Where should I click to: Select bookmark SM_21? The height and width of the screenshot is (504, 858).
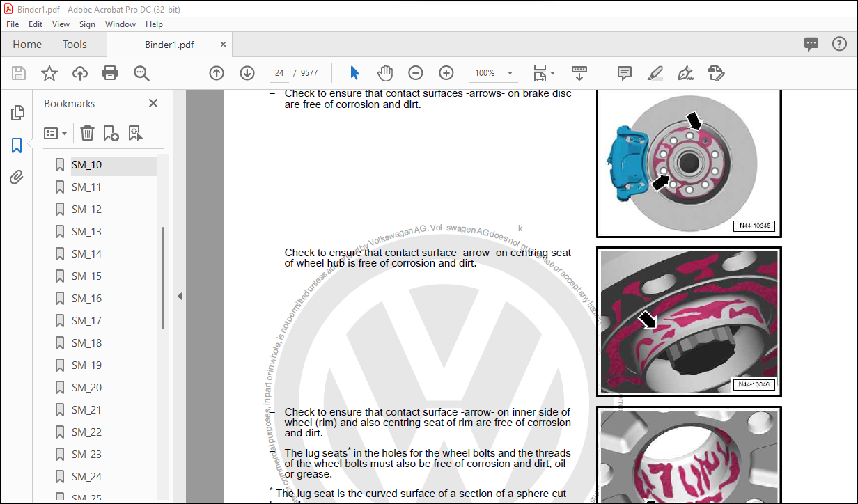(x=86, y=410)
